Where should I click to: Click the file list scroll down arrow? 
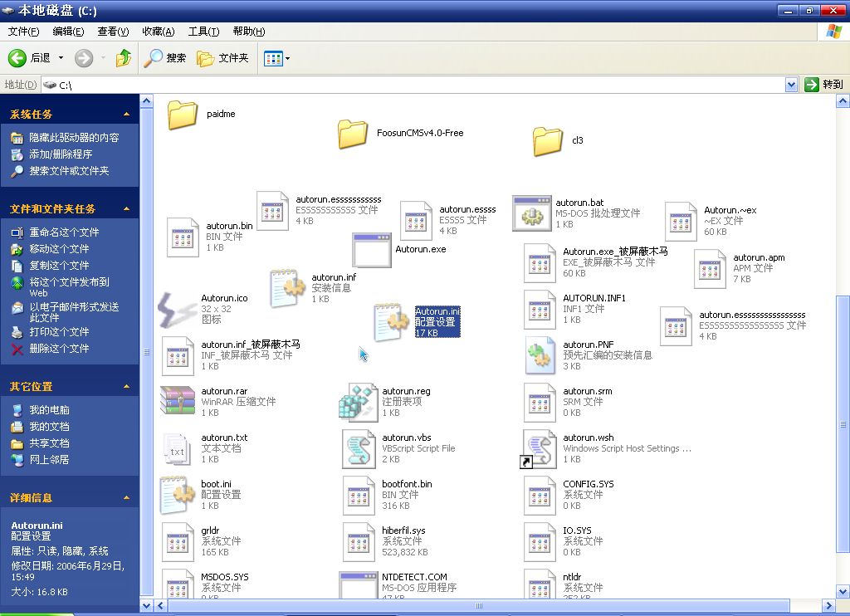[843, 591]
